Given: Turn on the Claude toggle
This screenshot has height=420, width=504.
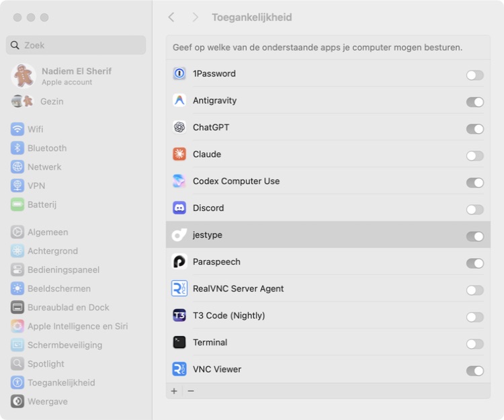Looking at the screenshot, I should pyautogui.click(x=474, y=156).
